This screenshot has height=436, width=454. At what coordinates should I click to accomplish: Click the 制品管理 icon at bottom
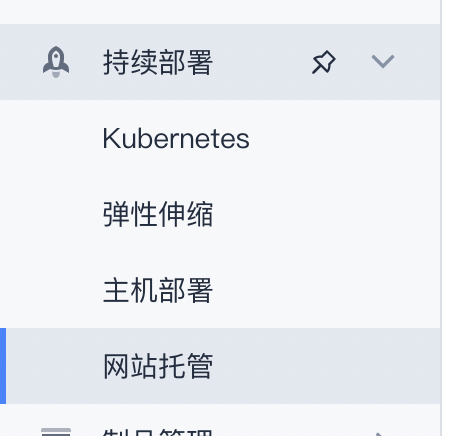tap(56, 432)
